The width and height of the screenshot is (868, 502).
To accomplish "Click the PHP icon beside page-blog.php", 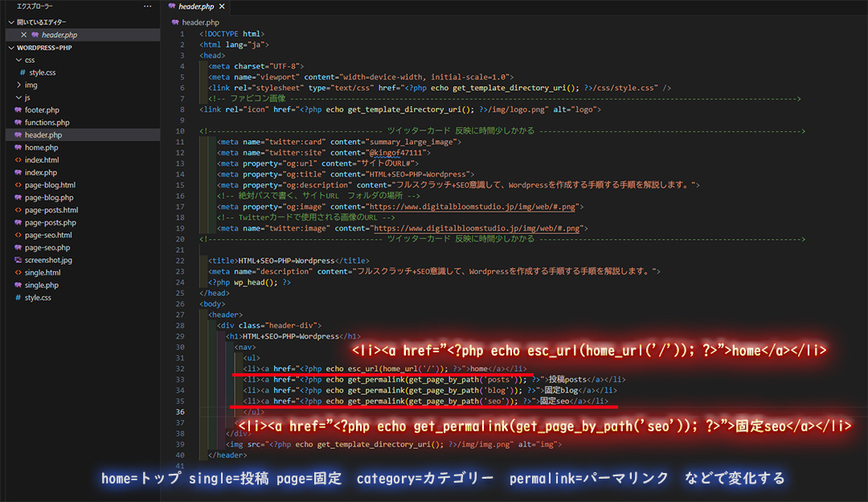I will click(18, 197).
